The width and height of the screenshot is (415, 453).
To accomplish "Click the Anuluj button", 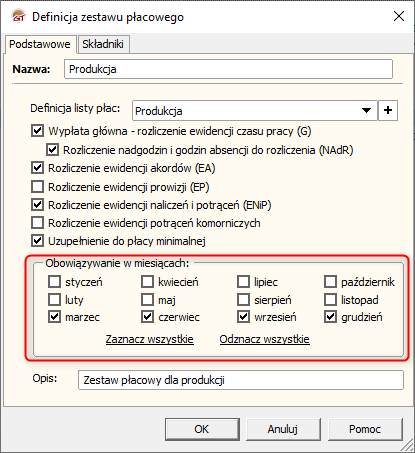I will pyautogui.click(x=283, y=429).
